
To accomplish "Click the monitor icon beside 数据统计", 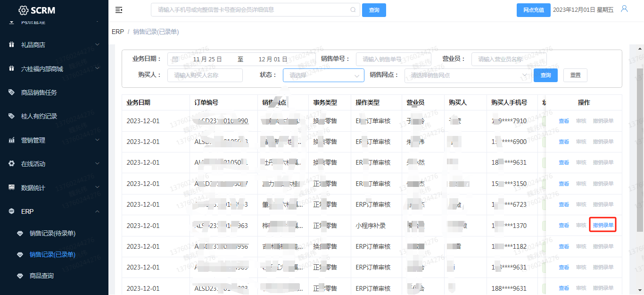I will coord(11,187).
